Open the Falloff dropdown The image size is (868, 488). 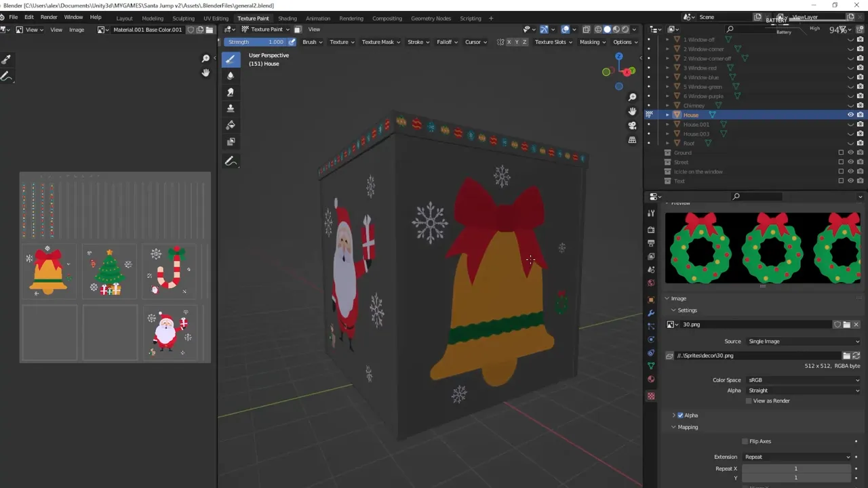point(447,42)
